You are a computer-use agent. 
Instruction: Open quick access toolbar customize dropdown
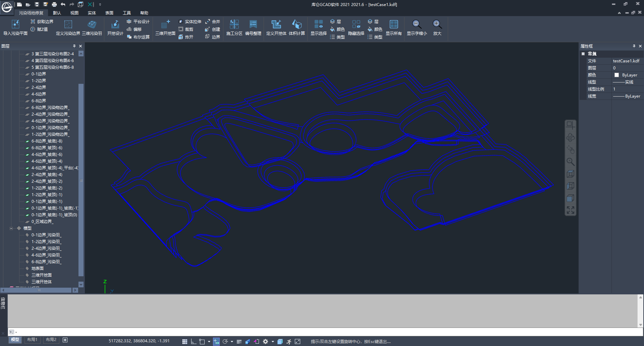100,4
